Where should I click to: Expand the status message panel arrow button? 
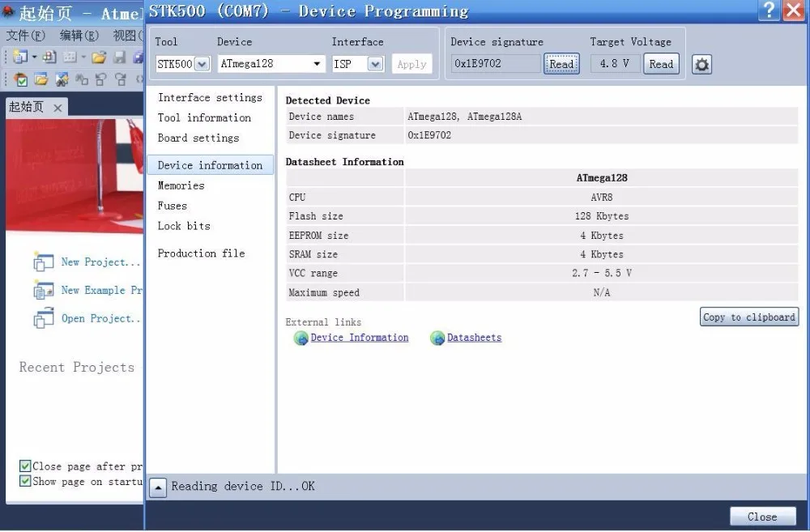158,487
